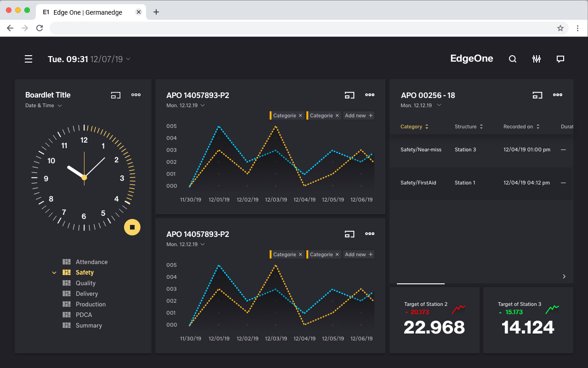
Task: Click the search magnifier icon
Action: (513, 59)
